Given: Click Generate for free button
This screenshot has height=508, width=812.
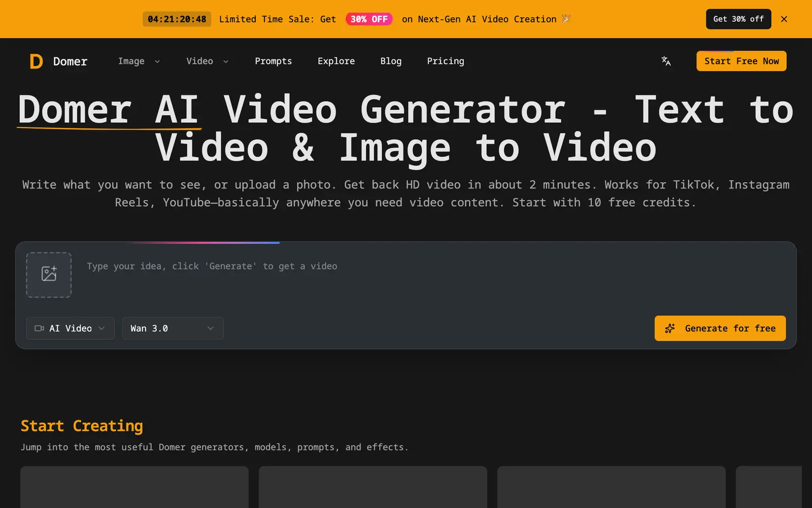Looking at the screenshot, I should tap(720, 328).
